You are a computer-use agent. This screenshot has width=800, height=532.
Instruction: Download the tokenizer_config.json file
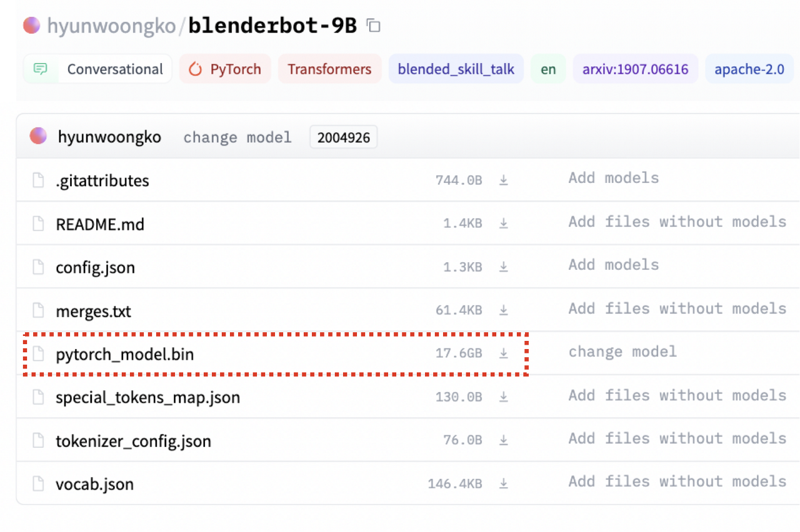(x=503, y=440)
